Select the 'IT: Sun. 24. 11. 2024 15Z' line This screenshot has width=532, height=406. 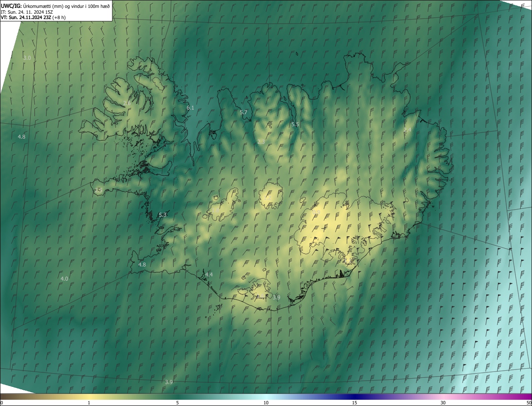pyautogui.click(x=27, y=12)
